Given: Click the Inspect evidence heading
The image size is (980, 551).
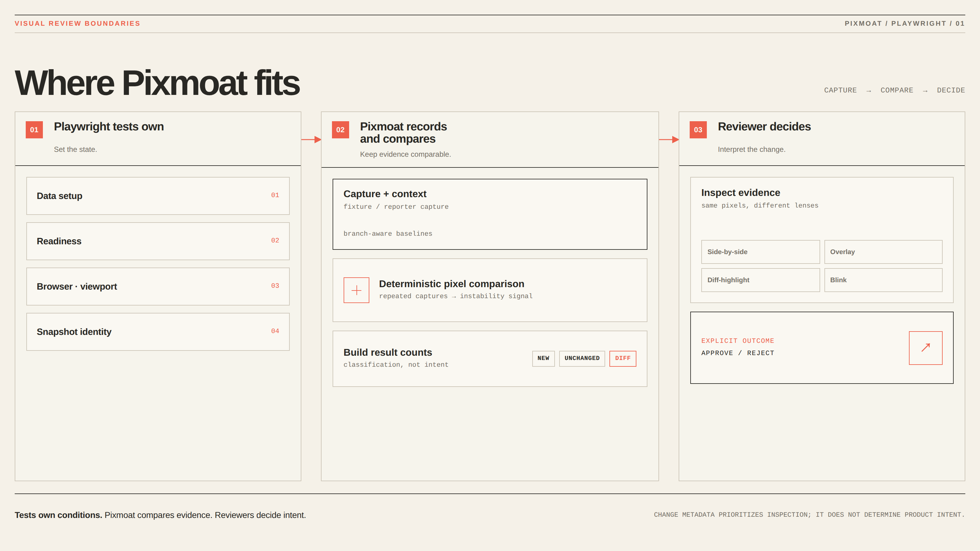Looking at the screenshot, I should [x=740, y=193].
